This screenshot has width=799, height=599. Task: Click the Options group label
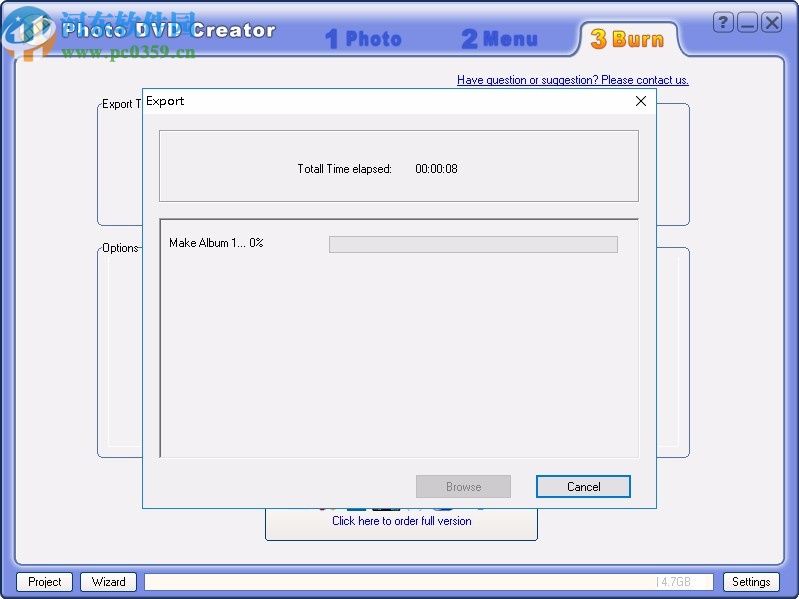(x=120, y=248)
